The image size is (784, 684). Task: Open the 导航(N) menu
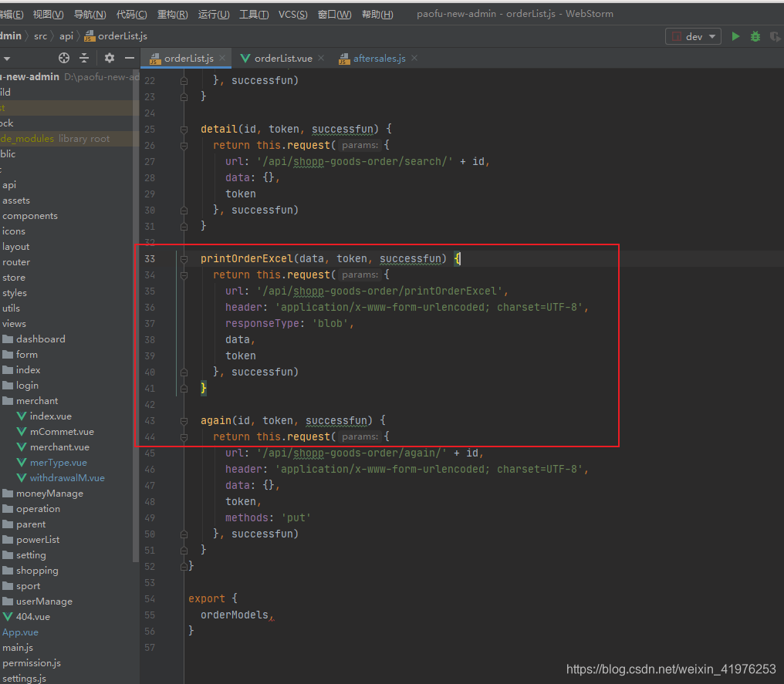pos(90,14)
